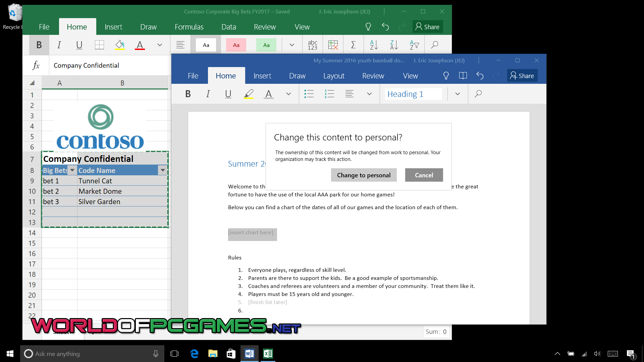Image resolution: width=644 pixels, height=362 pixels.
Task: Toggle Italic in Word ribbon
Action: 208,94
